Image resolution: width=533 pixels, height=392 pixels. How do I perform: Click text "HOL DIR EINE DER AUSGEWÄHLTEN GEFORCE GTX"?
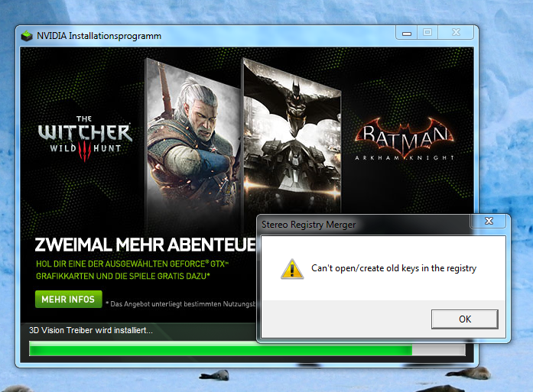coord(132,264)
